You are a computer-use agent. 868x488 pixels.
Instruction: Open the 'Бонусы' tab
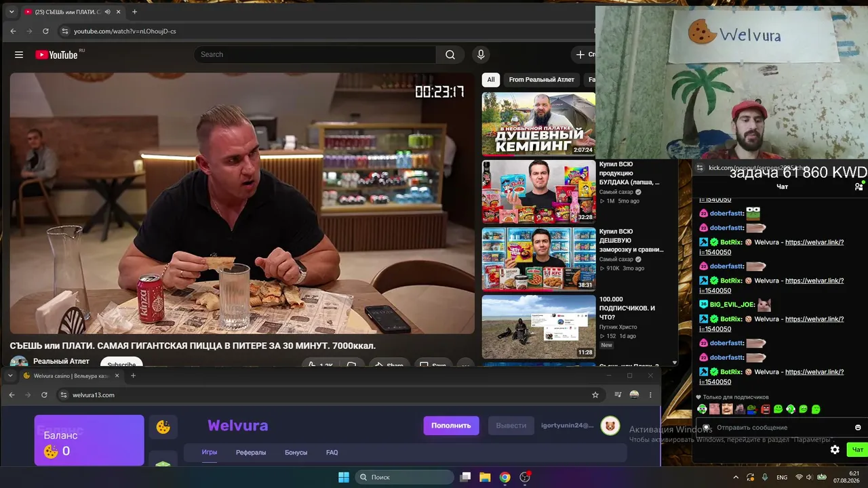click(x=296, y=452)
